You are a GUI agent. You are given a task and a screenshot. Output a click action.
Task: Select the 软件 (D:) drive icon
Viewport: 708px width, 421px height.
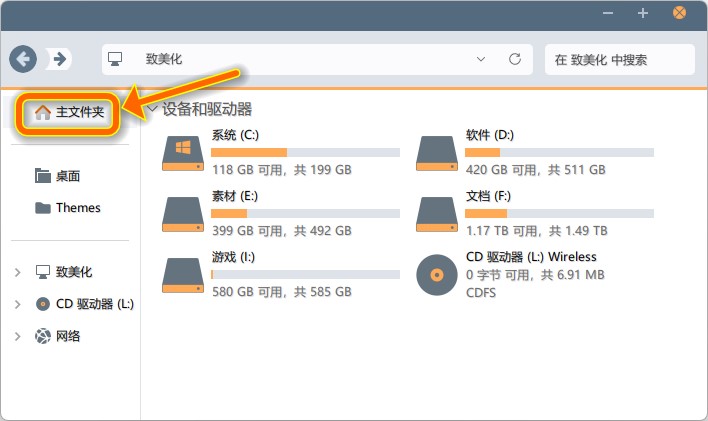437,153
